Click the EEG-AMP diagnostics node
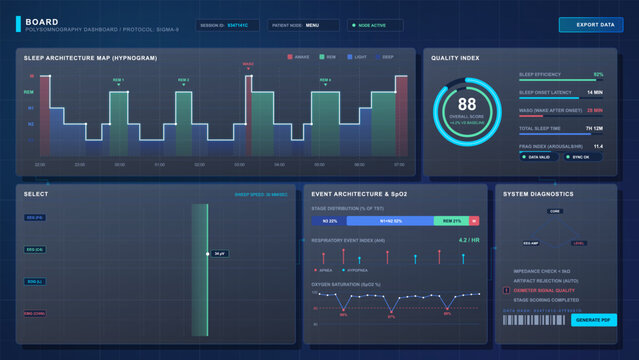The width and height of the screenshot is (639, 360). [531, 243]
